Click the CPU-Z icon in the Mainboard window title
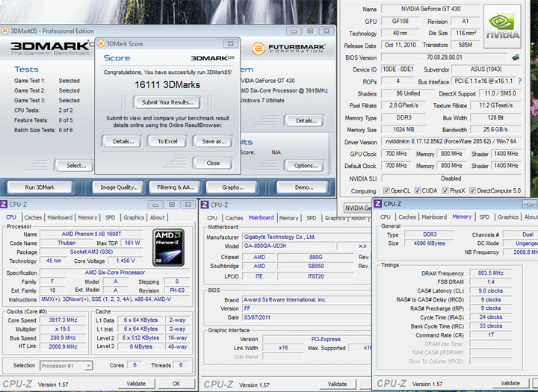 click(204, 205)
